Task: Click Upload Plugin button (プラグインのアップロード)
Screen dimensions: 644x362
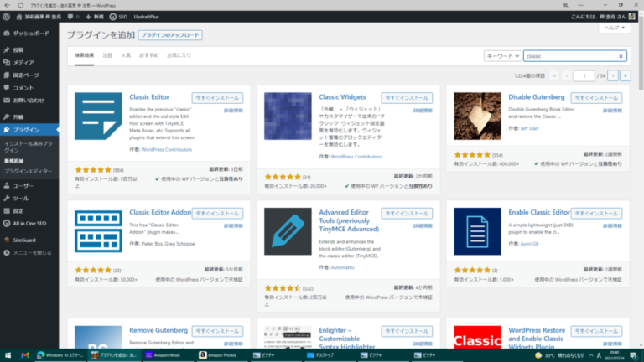Action: coord(170,35)
